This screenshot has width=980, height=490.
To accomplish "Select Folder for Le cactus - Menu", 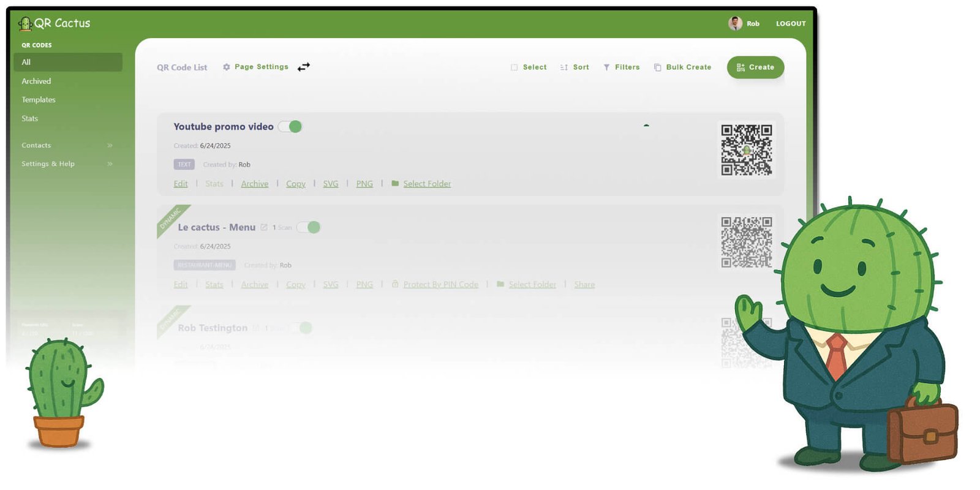I will (532, 285).
